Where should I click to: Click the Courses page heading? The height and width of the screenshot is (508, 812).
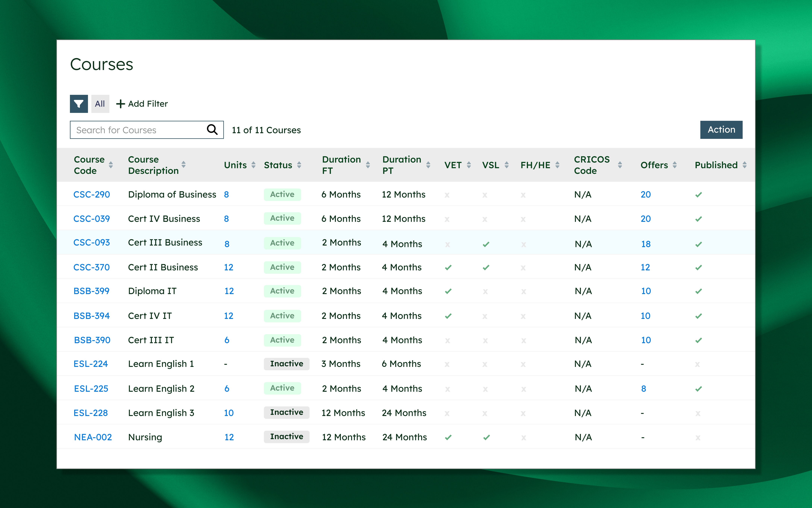(x=102, y=64)
